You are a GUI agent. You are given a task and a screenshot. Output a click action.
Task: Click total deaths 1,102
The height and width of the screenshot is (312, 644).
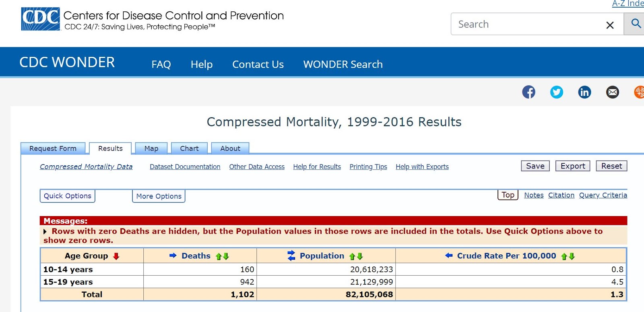(242, 294)
